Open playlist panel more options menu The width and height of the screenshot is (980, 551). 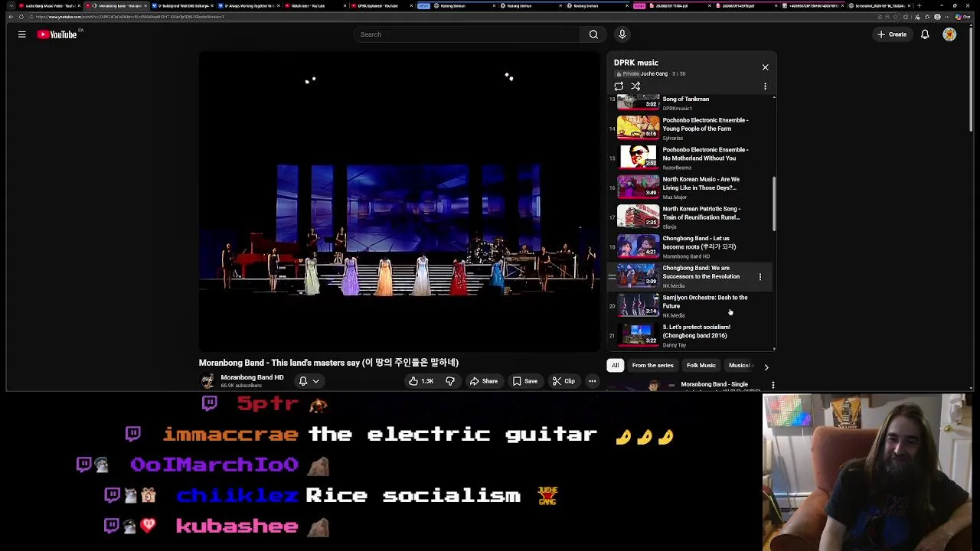click(765, 86)
